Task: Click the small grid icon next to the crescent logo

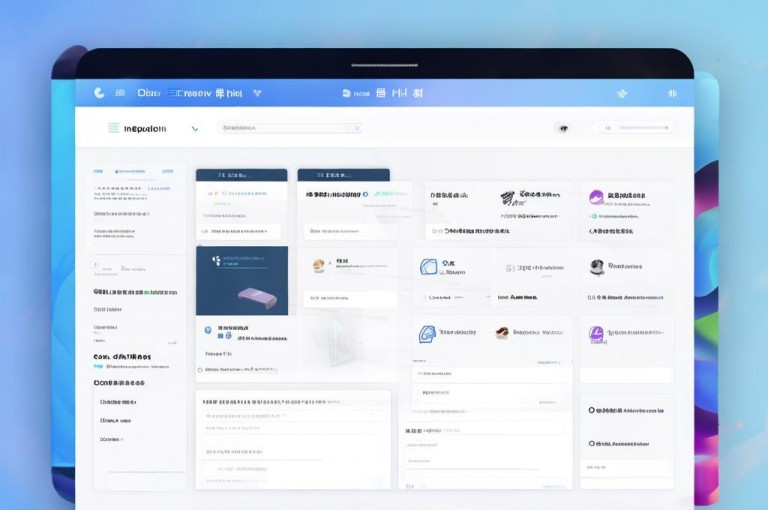Action: point(120,93)
